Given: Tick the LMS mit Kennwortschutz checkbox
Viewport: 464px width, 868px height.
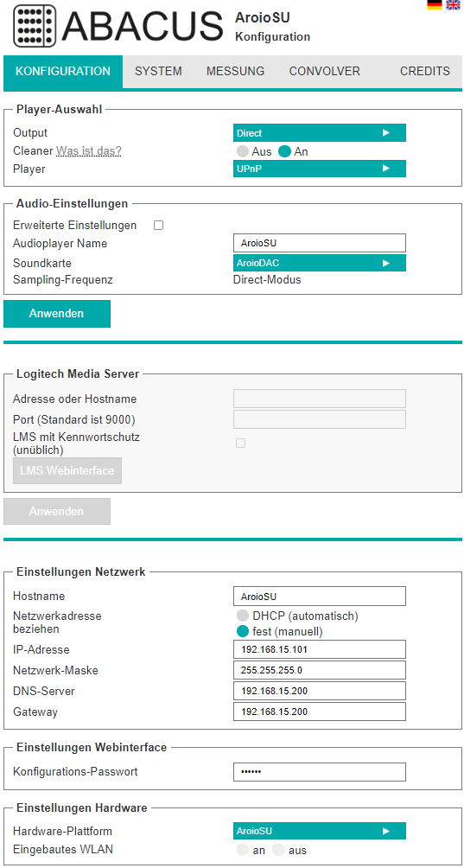Looking at the screenshot, I should (240, 443).
